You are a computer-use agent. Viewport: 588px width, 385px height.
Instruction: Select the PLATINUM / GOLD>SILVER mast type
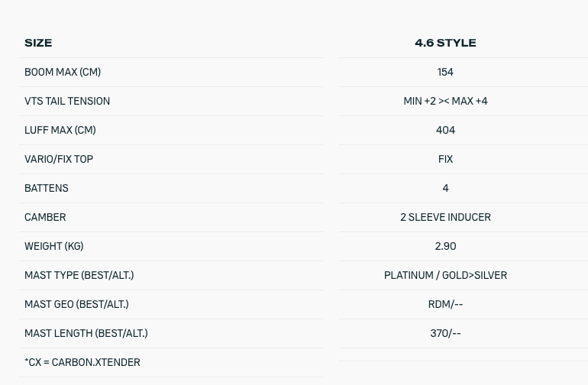(445, 275)
